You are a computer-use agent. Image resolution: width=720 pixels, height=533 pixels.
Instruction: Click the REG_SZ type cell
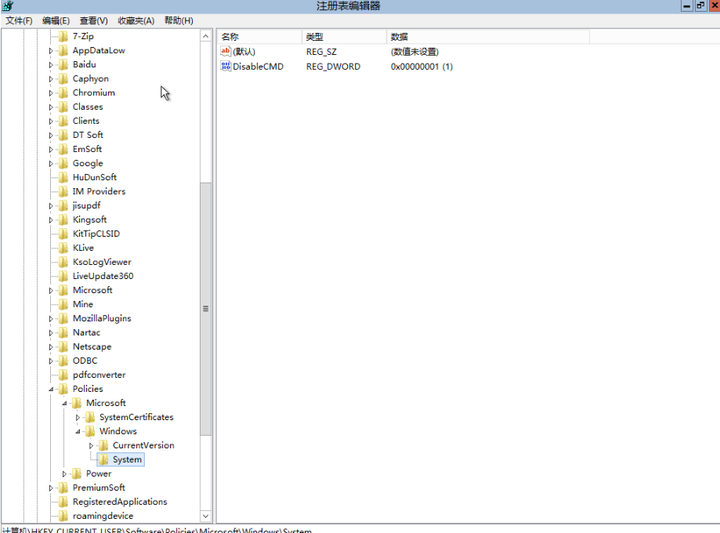click(321, 52)
